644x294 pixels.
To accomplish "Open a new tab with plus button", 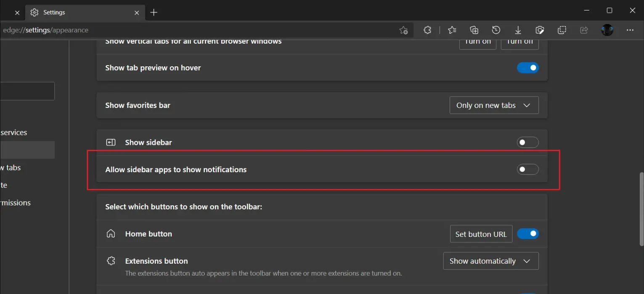I will point(154,13).
